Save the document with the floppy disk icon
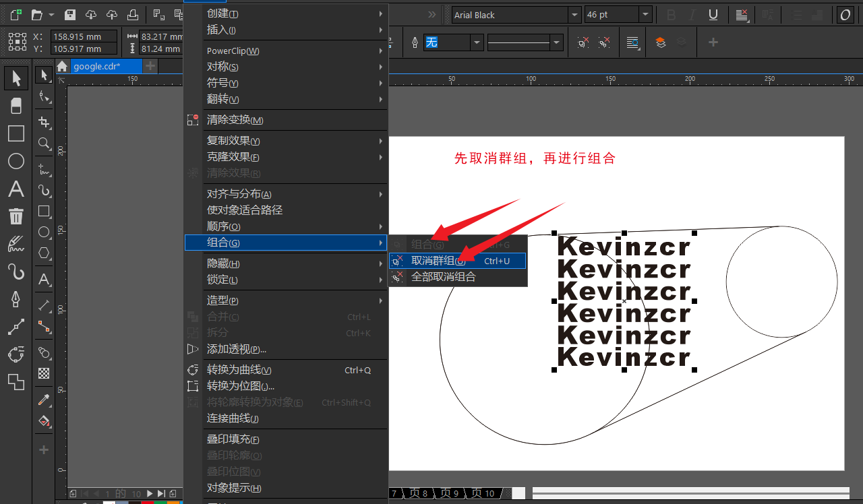863x504 pixels. (x=70, y=14)
